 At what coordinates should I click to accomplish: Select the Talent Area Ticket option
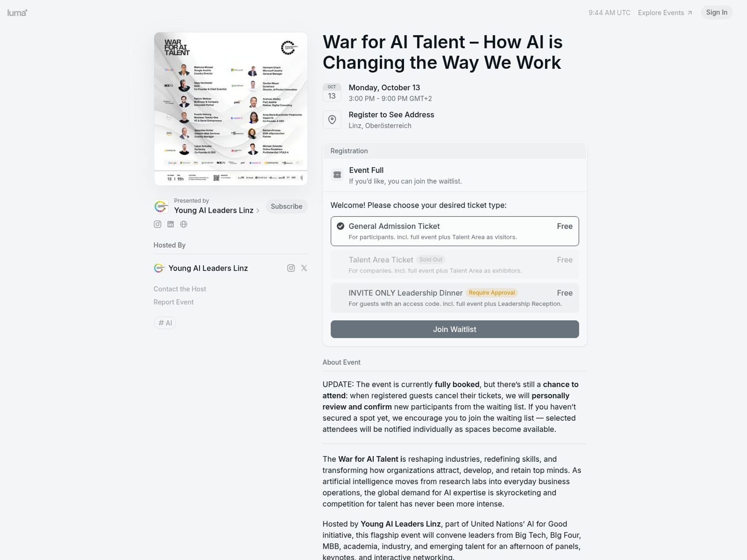click(x=454, y=264)
